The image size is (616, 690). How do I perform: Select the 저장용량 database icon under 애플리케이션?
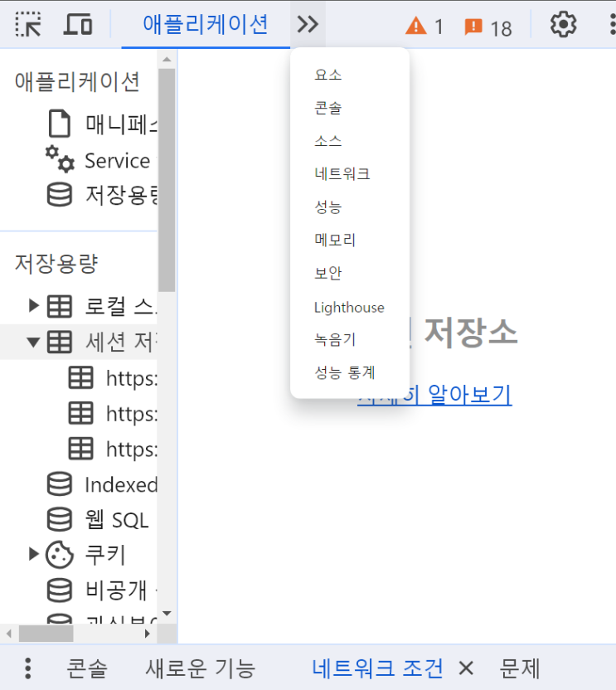coord(60,195)
